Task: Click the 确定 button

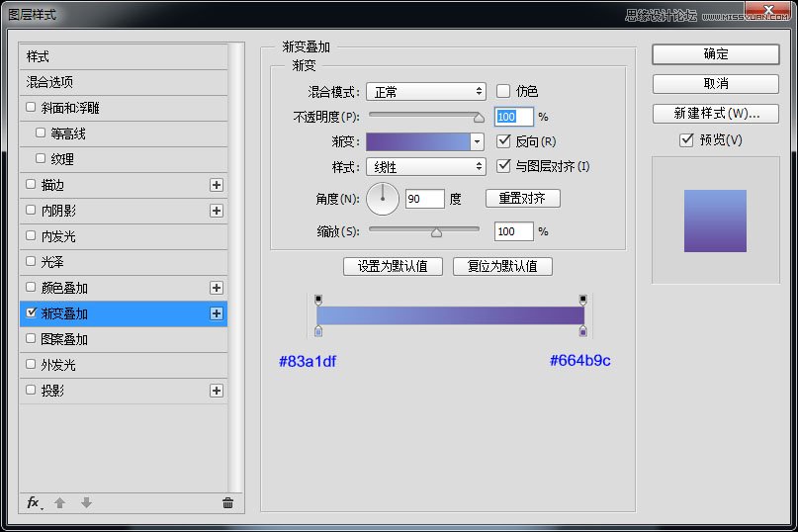Action: click(x=716, y=54)
